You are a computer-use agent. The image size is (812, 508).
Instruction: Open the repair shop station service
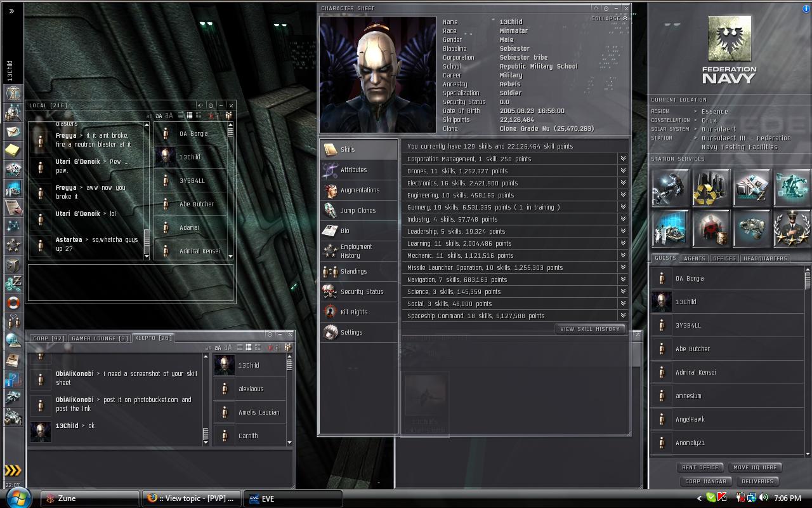tap(671, 187)
